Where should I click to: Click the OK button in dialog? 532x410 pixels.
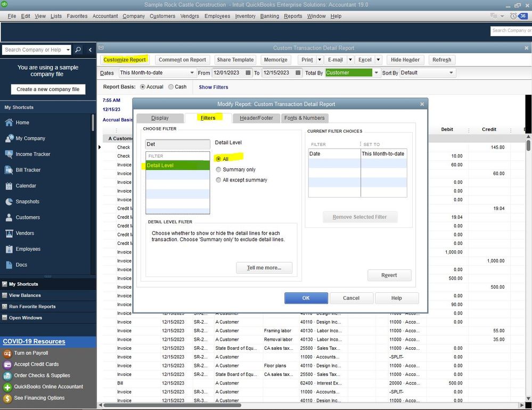tap(306, 298)
